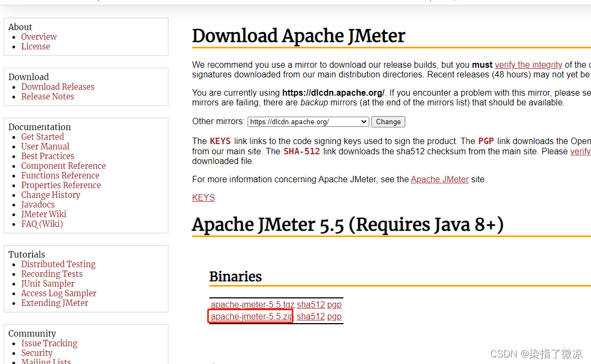Open Issue Tracking community link
591x364 pixels.
(x=50, y=344)
